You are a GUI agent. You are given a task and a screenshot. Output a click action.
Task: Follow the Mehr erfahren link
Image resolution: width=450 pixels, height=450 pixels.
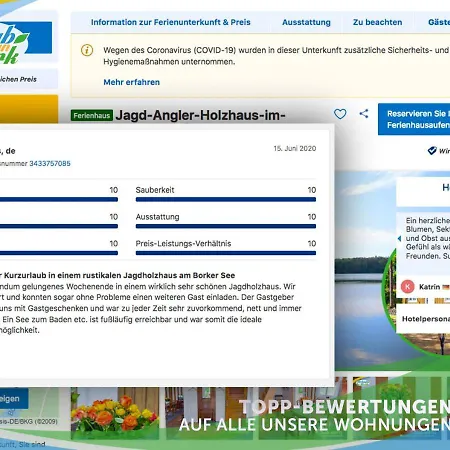click(132, 82)
